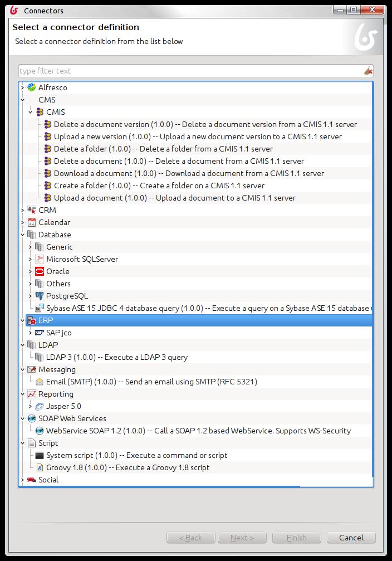The height and width of the screenshot is (561, 392).
Task: Select WebService SOAP 1.2 (1.0.0) connector
Action: pos(198,431)
